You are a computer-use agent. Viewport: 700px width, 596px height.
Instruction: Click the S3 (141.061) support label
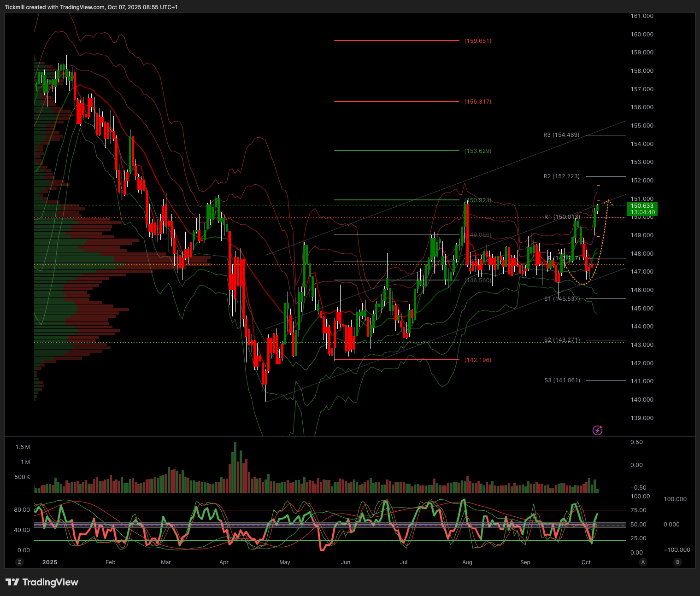562,380
